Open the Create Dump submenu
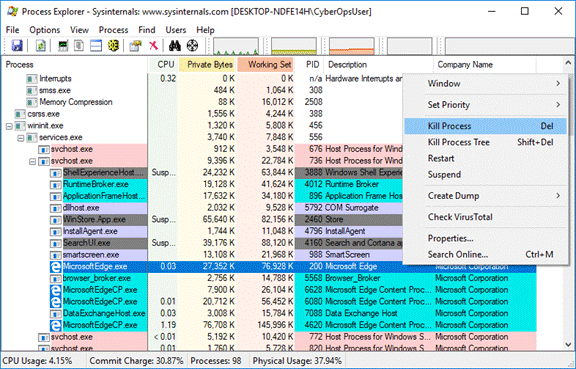Screen dimensions: 576x369 pyautogui.click(x=485, y=196)
